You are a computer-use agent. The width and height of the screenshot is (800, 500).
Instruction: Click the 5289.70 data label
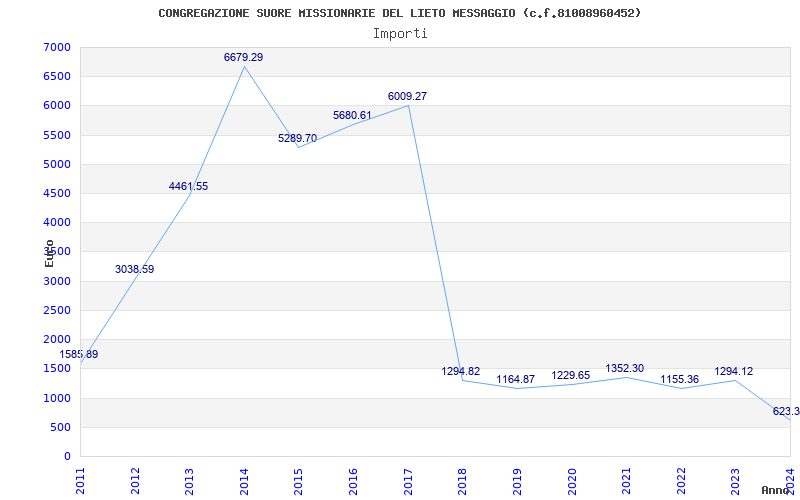coord(297,138)
